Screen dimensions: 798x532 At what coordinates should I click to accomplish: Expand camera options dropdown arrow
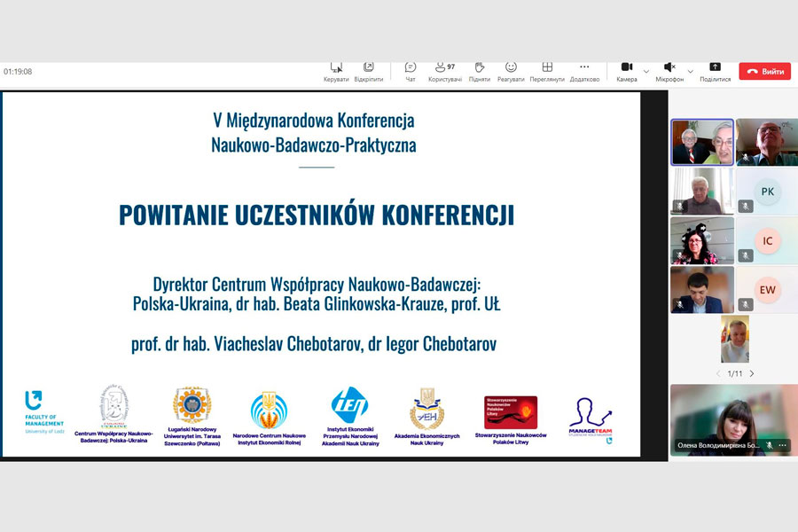click(646, 72)
